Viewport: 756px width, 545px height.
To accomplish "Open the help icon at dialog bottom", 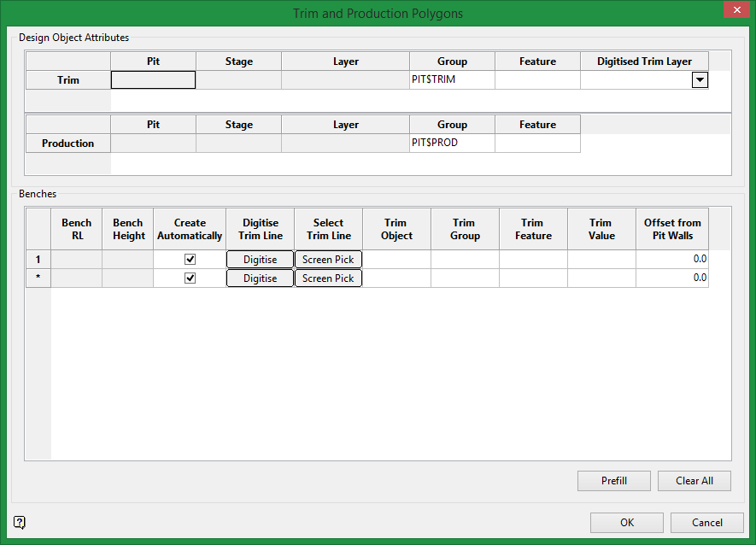I will [20, 522].
